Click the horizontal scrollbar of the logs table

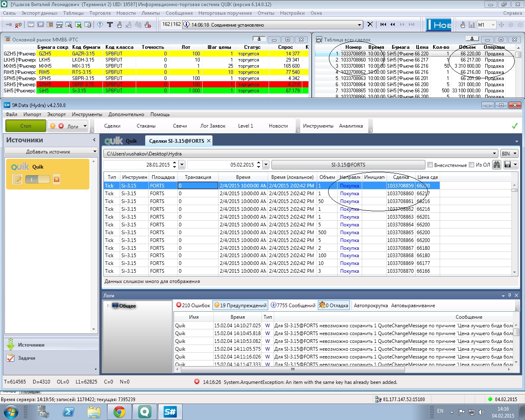[x=292, y=369]
